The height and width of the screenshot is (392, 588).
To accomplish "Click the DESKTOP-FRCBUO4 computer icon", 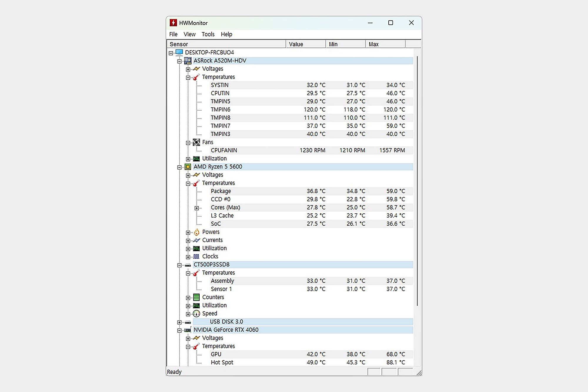I will coord(179,53).
